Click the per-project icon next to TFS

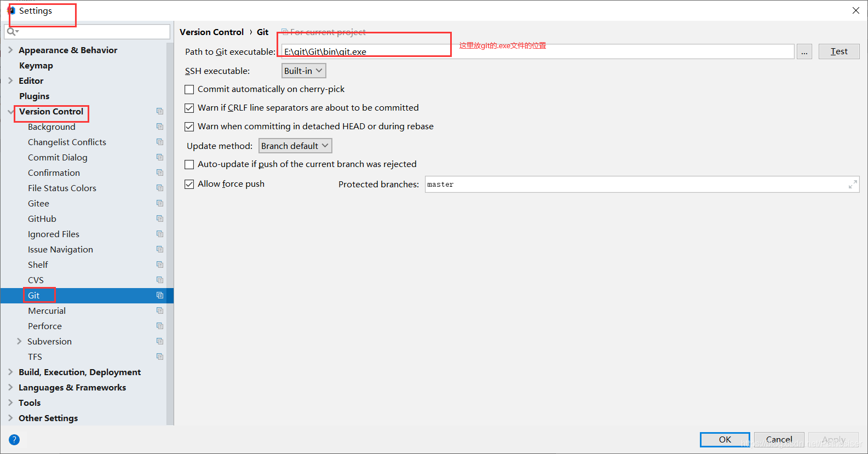tap(160, 357)
